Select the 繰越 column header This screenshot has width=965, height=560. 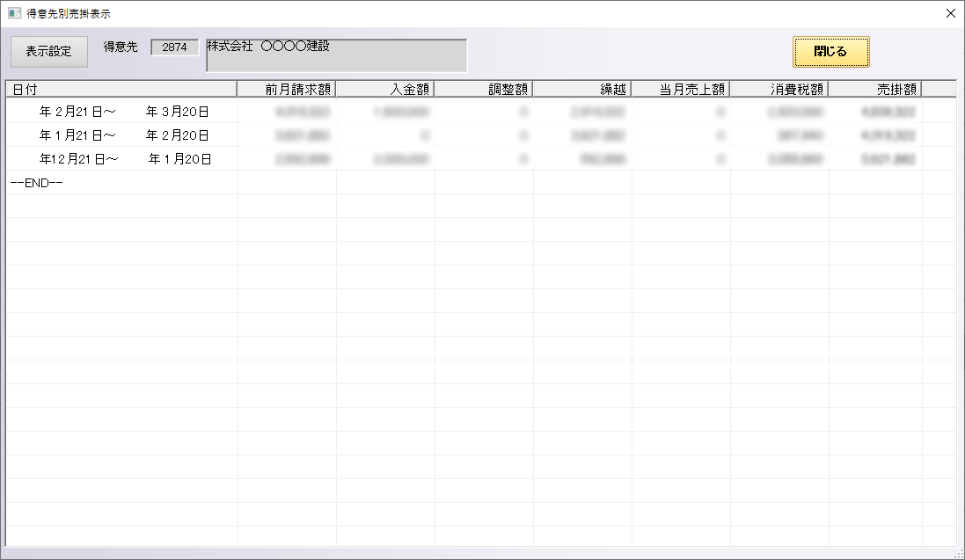[582, 89]
